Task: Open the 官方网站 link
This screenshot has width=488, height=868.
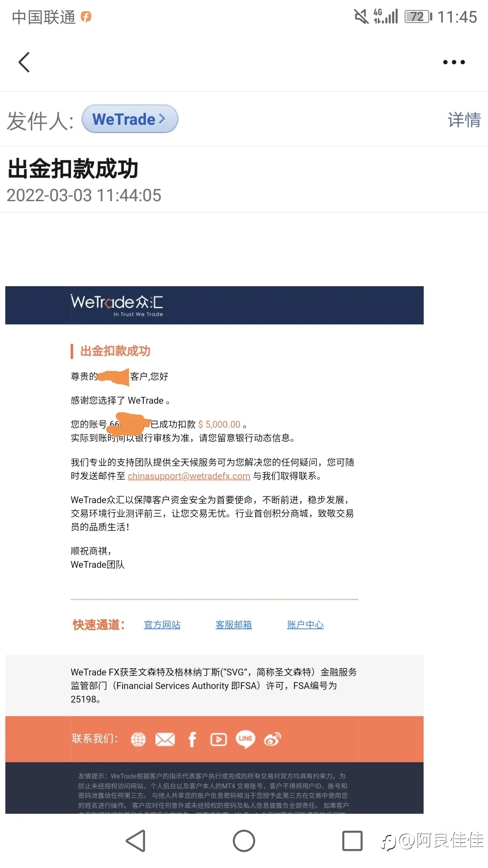Action: point(162,625)
